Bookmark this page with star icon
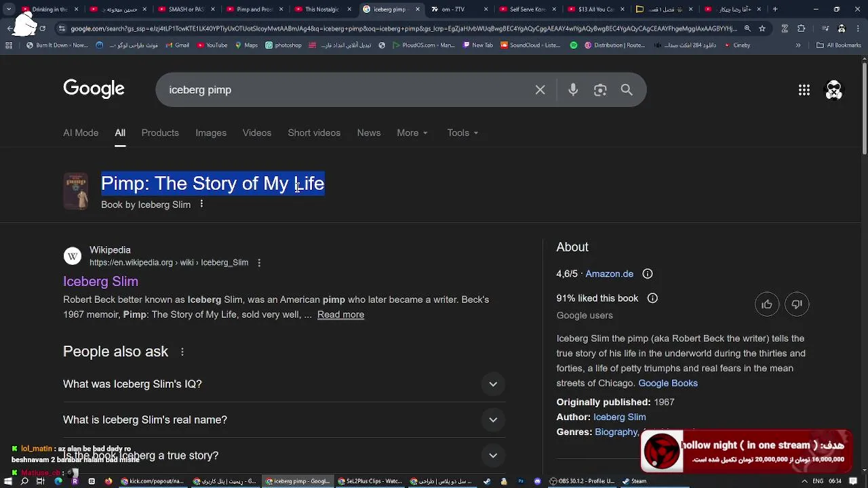868x488 pixels. pos(762,28)
